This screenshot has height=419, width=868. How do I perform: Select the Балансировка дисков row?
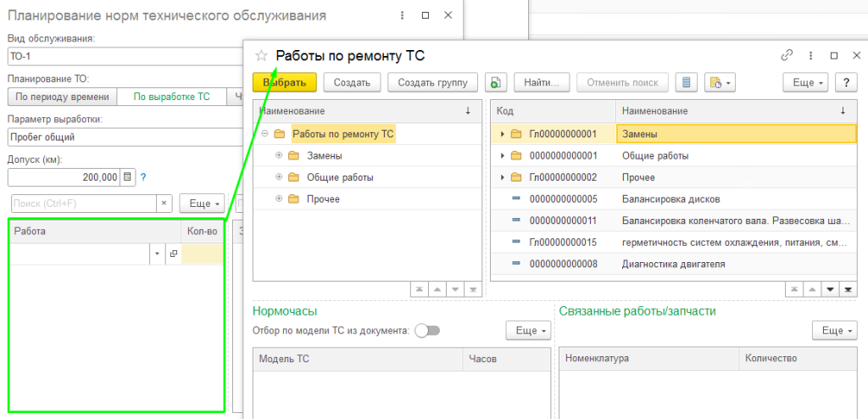(x=674, y=199)
